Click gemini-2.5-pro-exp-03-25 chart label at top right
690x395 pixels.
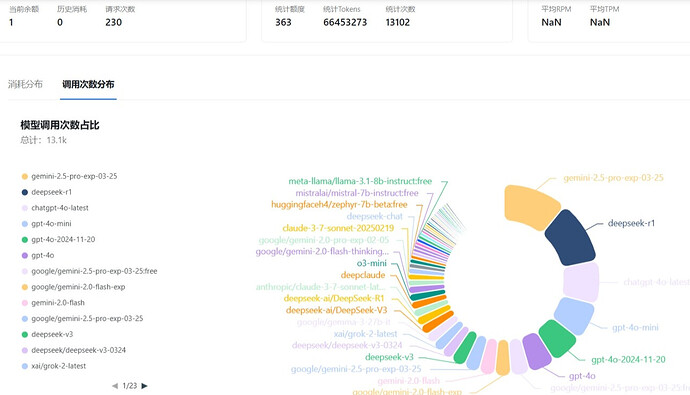[x=613, y=178]
